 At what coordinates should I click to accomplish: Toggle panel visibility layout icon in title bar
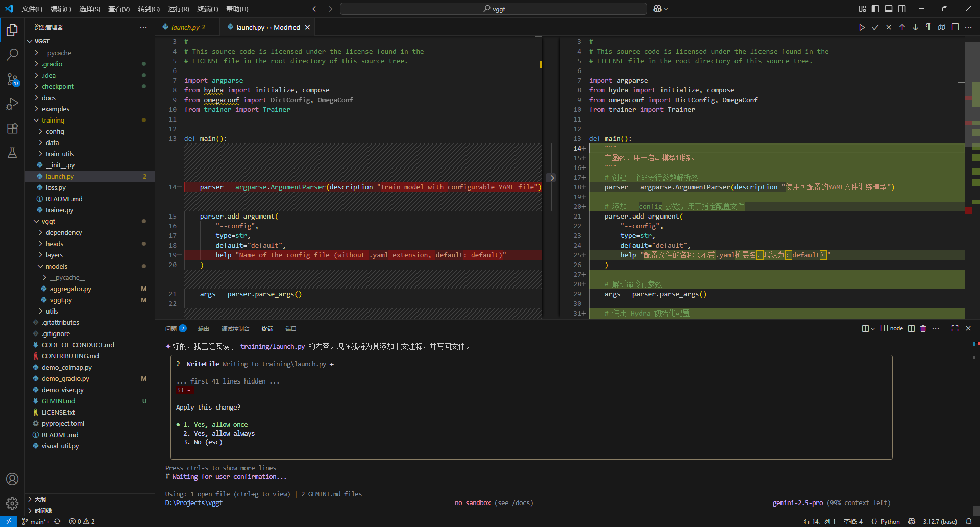889,9
